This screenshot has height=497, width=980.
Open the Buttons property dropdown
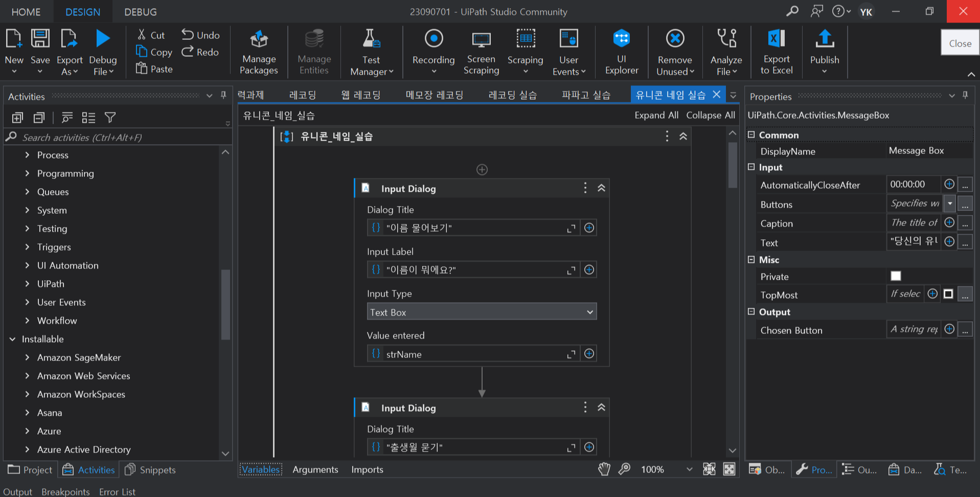point(950,204)
